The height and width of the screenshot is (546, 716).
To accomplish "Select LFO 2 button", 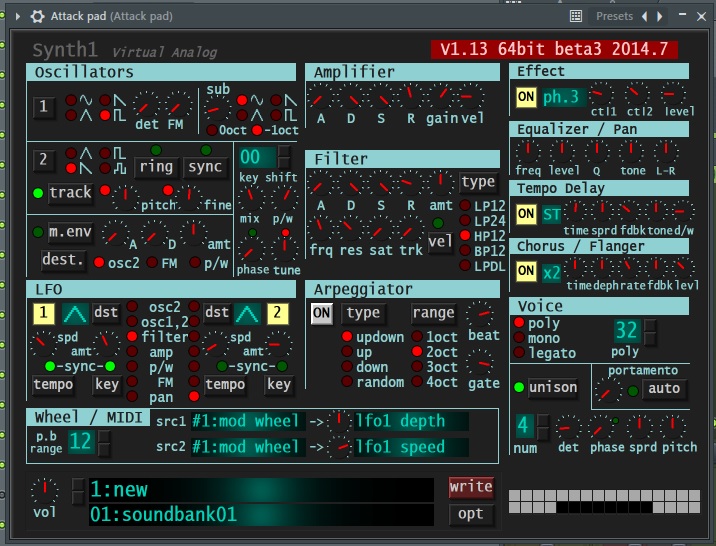I will 277,313.
